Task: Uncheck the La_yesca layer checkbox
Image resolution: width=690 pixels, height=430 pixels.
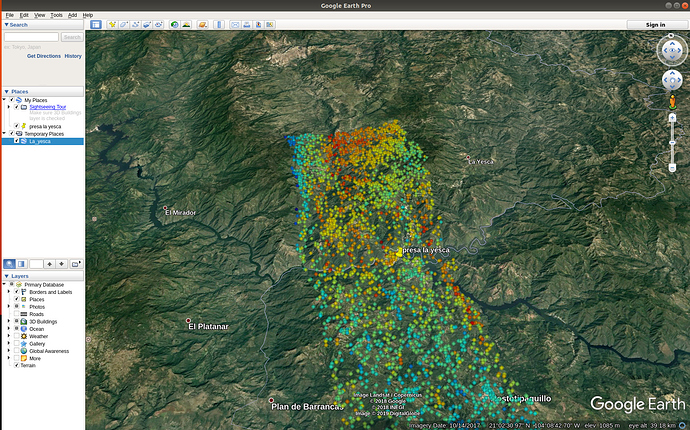Action: (17, 141)
